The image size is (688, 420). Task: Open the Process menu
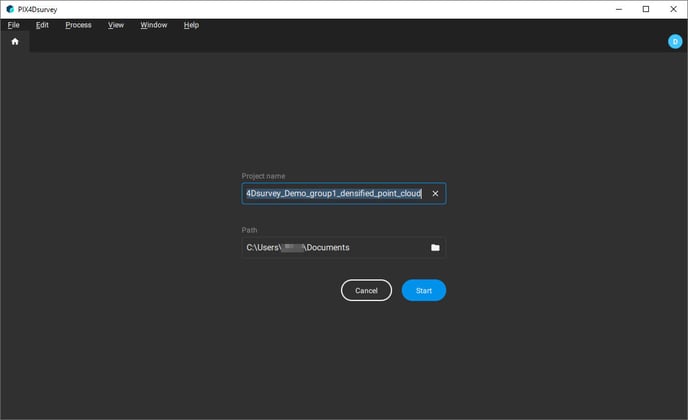(78, 25)
